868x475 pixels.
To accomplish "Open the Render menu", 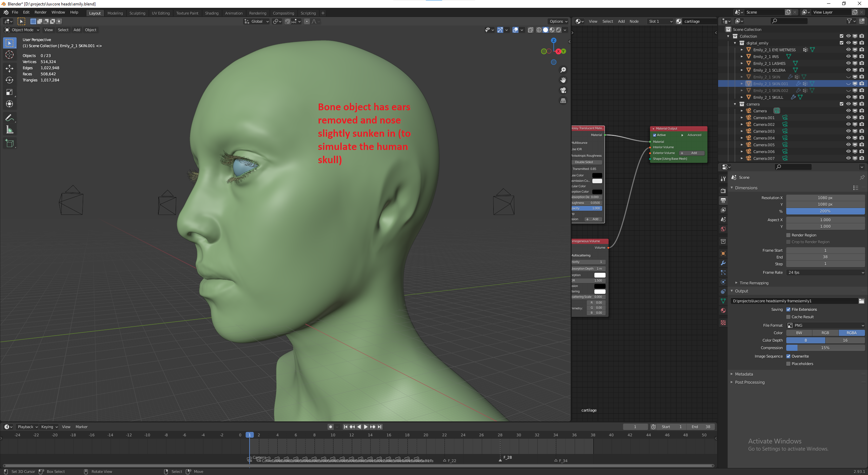I will coord(40,12).
